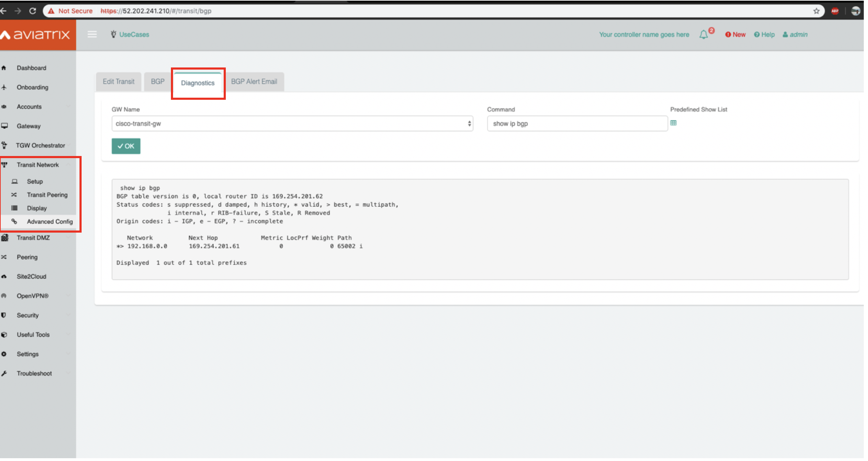Click the Aviatrix logo
868x461 pixels.
click(x=37, y=34)
